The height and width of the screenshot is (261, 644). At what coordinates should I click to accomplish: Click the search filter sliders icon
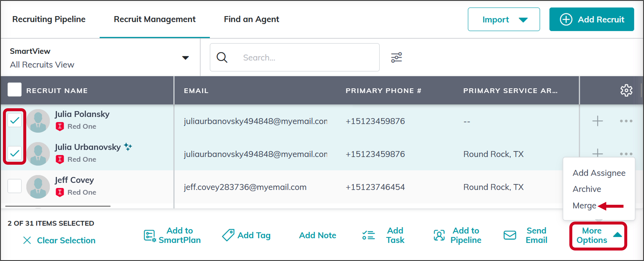coord(396,57)
